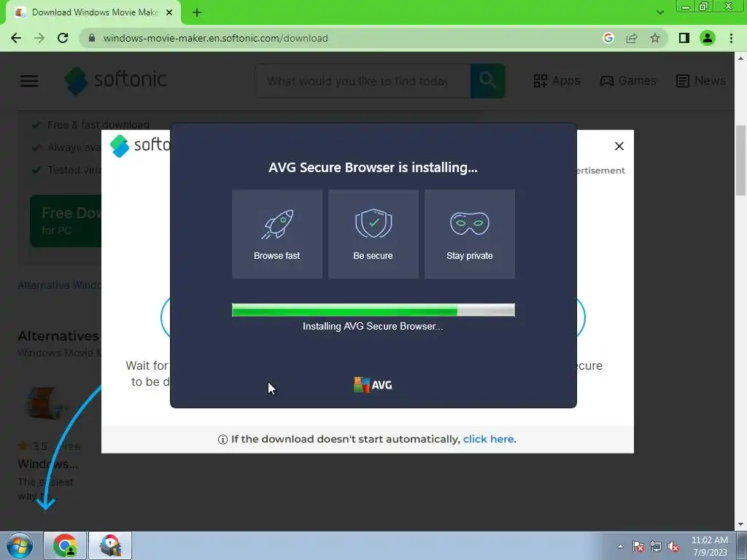
Task: Open the News menu item
Action: pyautogui.click(x=701, y=80)
